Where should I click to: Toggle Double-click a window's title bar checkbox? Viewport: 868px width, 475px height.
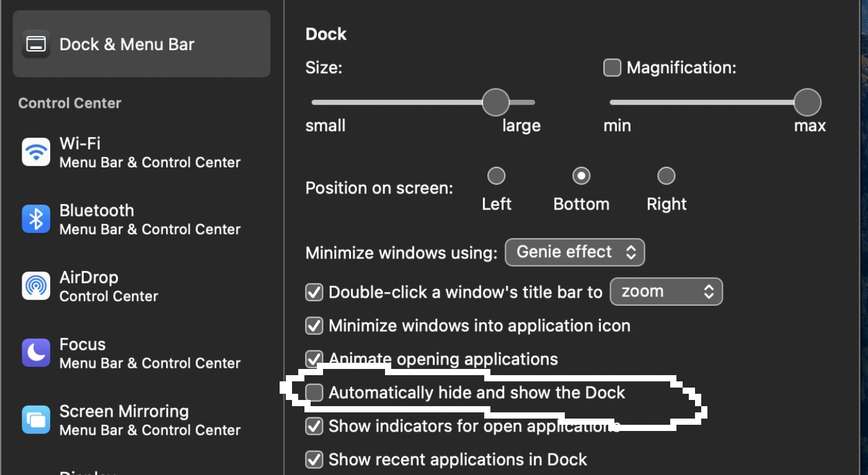314,292
